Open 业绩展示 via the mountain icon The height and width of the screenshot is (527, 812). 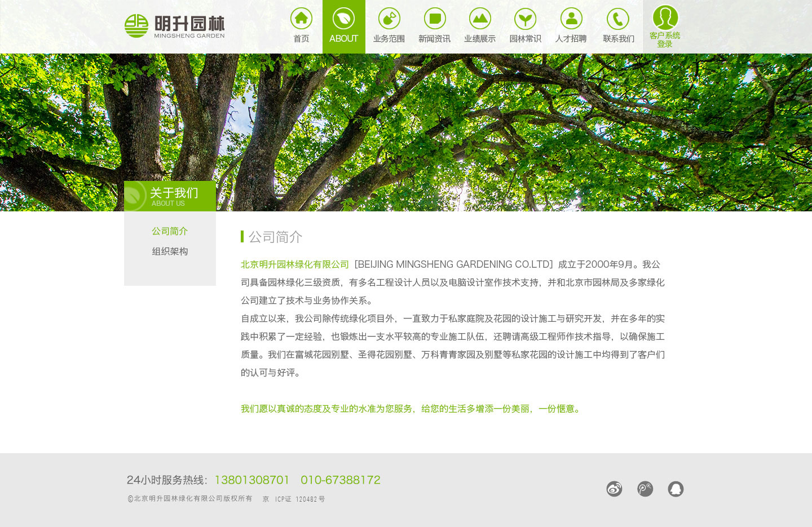click(480, 19)
